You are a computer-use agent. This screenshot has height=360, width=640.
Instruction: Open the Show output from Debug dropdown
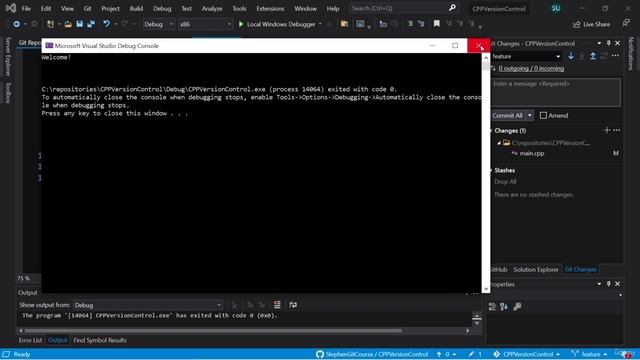148,305
